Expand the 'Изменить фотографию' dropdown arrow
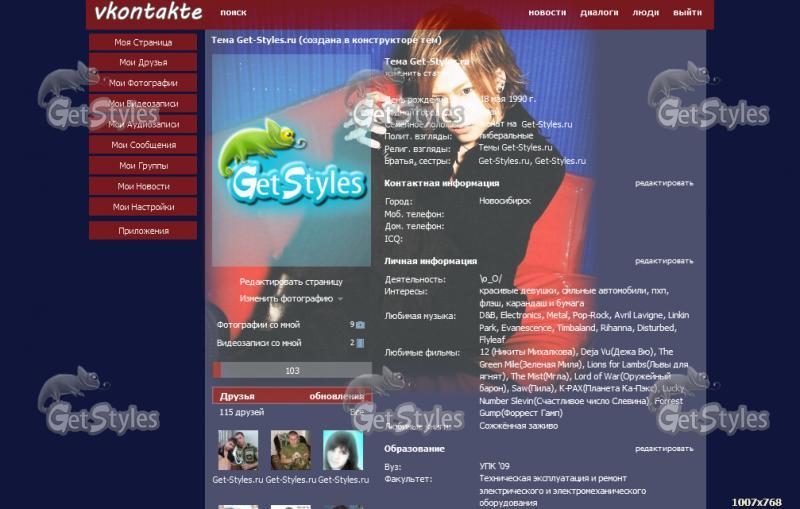Image resolution: width=800 pixels, height=509 pixels. click(x=340, y=299)
